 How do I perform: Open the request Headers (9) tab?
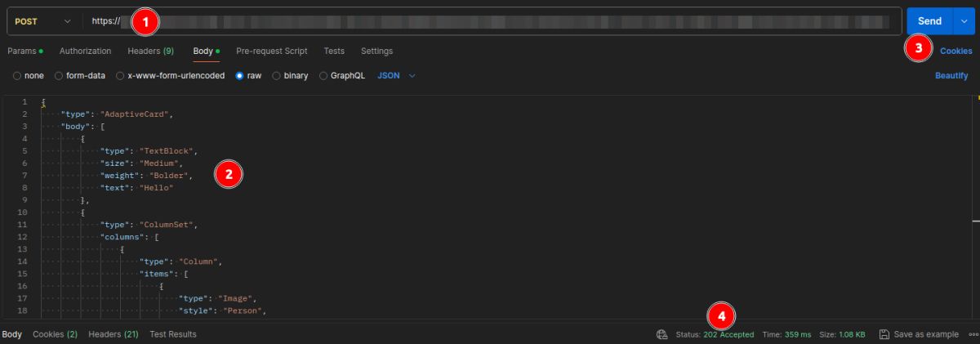(x=150, y=51)
